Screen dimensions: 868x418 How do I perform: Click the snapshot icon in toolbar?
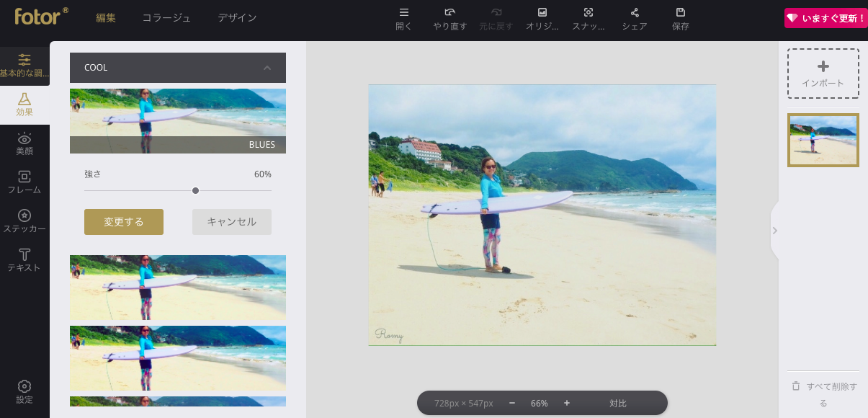(x=589, y=12)
